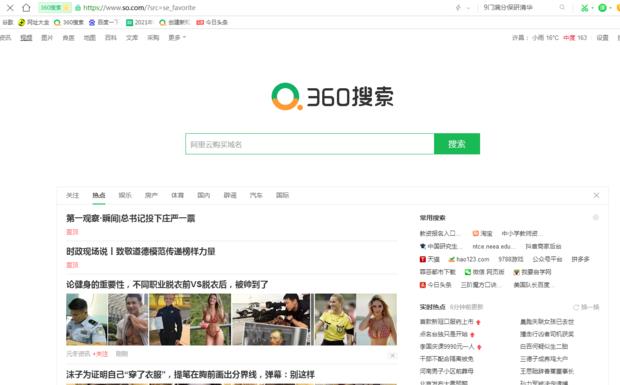Open the 今日头条 shortcut in 常用搜索
620x385 pixels.
click(435, 285)
